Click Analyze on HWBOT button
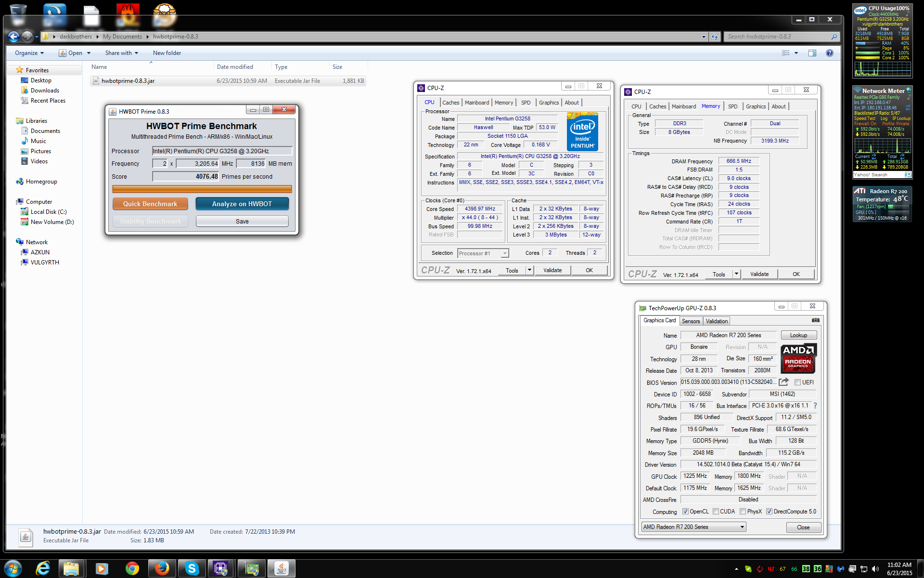Screen dimensions: 924x578 (x=242, y=204)
